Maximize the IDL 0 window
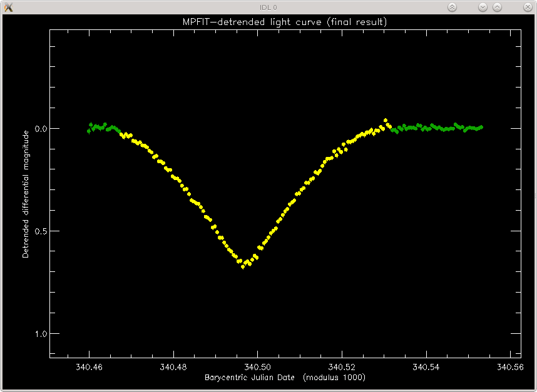Screen dimensions: 537x392 (x=498, y=7)
